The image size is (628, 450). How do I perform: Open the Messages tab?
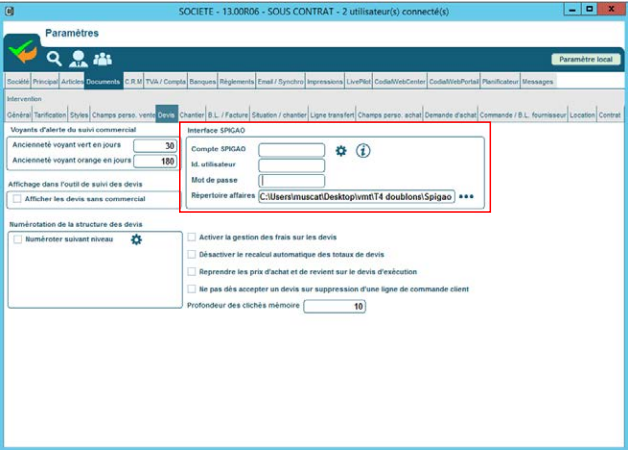537,82
